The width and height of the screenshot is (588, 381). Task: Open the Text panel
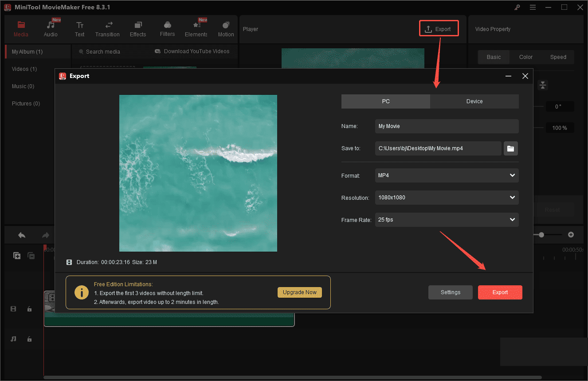point(79,28)
